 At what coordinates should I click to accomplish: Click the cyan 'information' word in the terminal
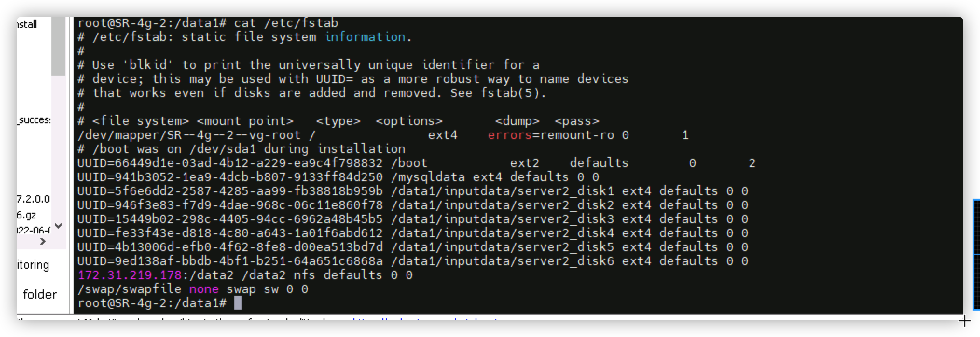click(365, 37)
